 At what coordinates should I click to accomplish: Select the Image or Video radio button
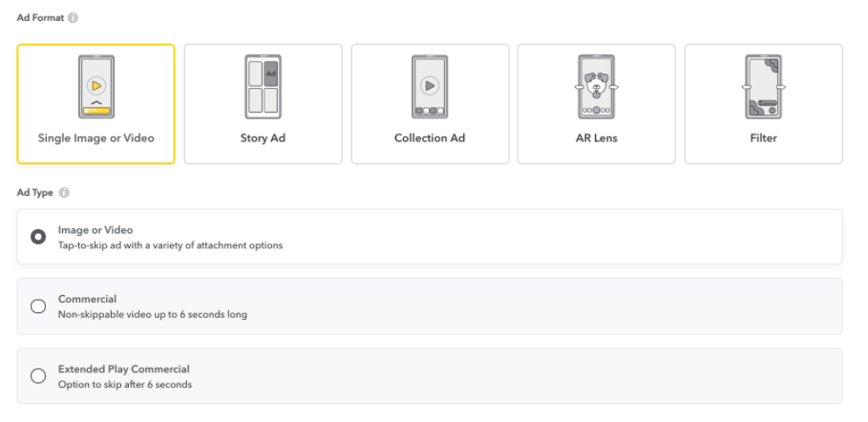pyautogui.click(x=38, y=237)
